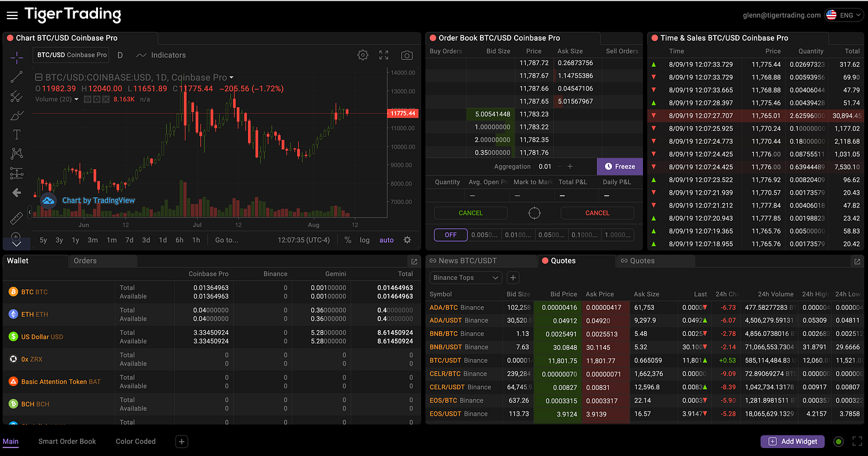Increase aggregation with plus

(x=570, y=167)
